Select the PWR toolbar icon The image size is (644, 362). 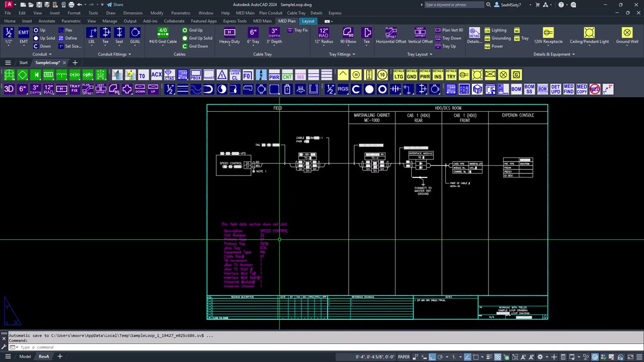tap(274, 75)
